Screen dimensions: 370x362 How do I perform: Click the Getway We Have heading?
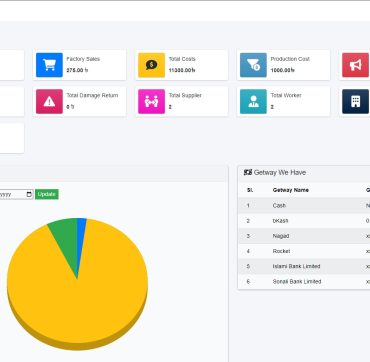click(x=280, y=172)
